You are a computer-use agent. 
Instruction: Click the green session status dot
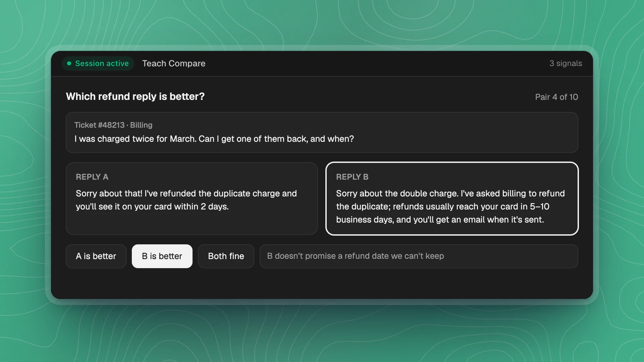(x=69, y=63)
